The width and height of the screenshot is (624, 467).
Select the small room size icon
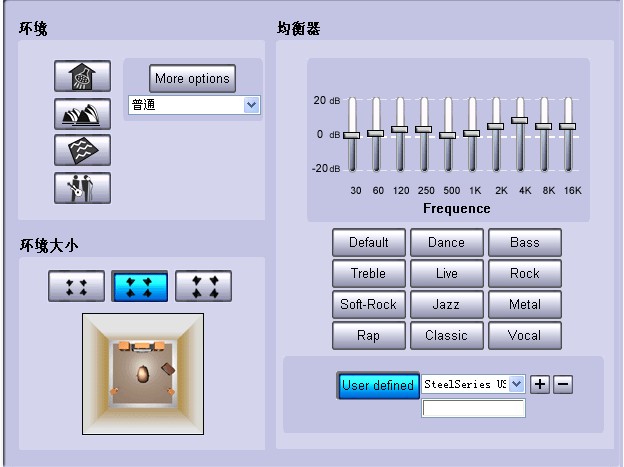tap(76, 287)
